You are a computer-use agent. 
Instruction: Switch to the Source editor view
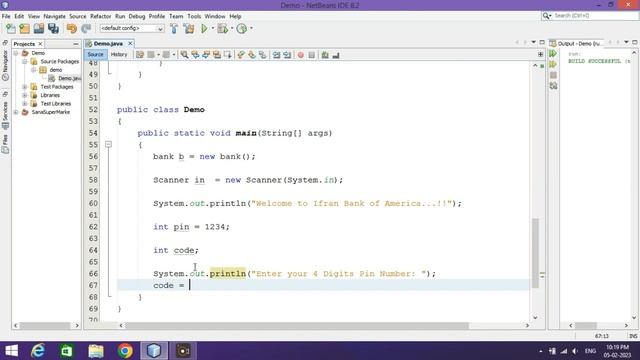[x=95, y=55]
